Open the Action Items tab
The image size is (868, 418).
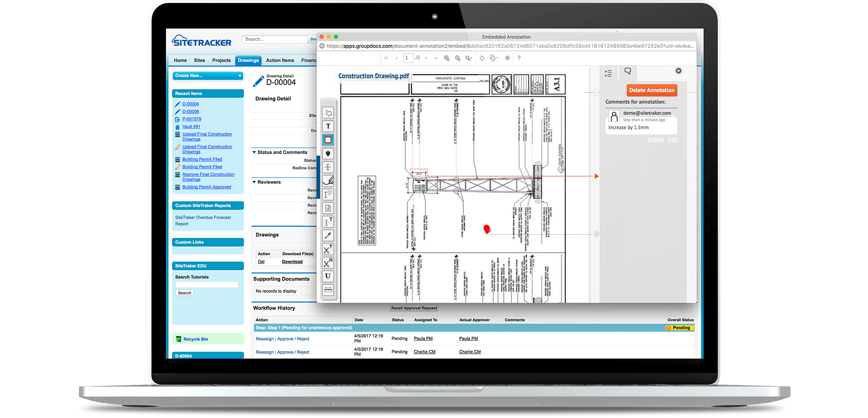280,61
